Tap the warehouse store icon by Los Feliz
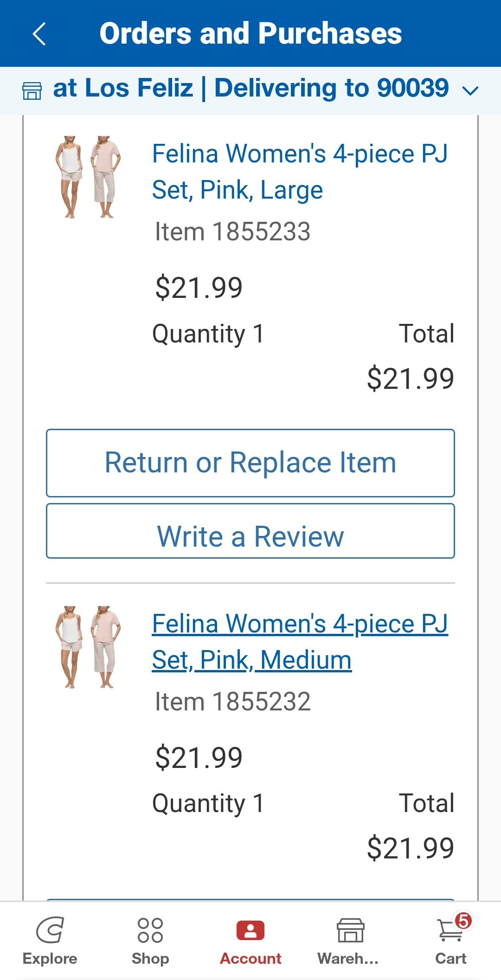The width and height of the screenshot is (501, 980). click(32, 90)
